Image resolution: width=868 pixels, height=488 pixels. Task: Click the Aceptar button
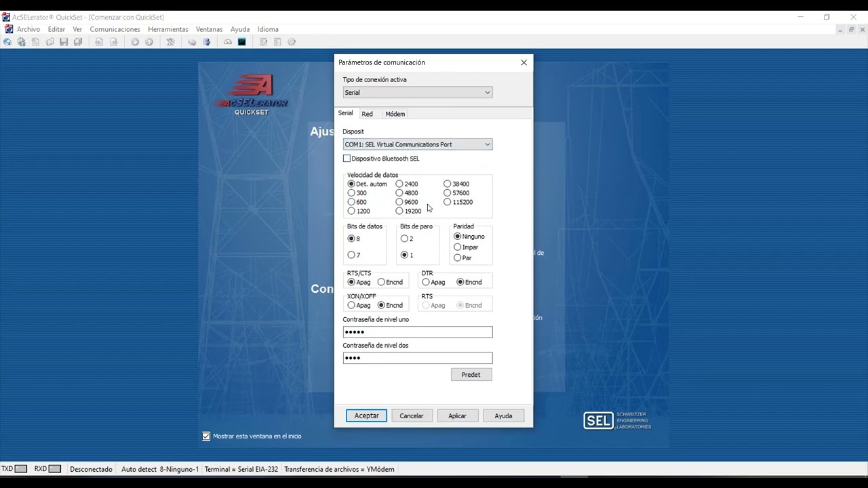coord(367,415)
